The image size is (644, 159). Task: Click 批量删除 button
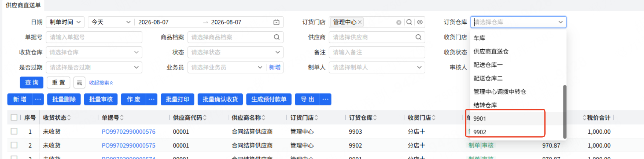64,99
